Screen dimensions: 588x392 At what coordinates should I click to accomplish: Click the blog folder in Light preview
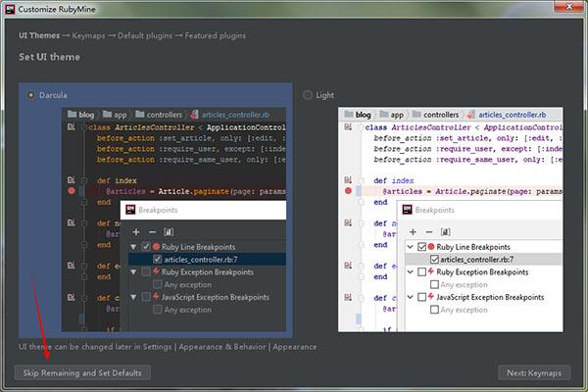(358, 115)
